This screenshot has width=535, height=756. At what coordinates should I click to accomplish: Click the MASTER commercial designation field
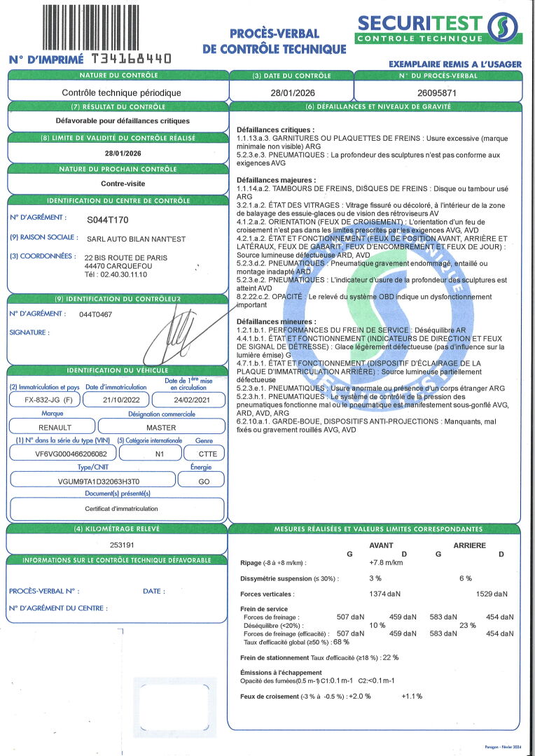pos(160,426)
